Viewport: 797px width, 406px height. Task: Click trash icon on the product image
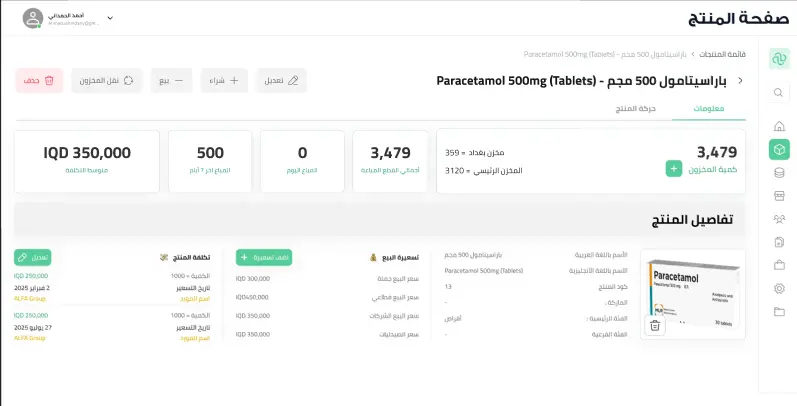(x=655, y=326)
